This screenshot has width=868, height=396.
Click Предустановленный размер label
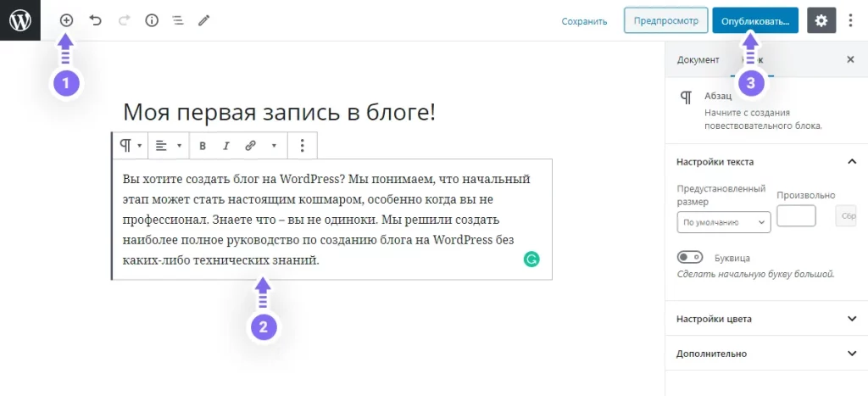click(x=721, y=195)
